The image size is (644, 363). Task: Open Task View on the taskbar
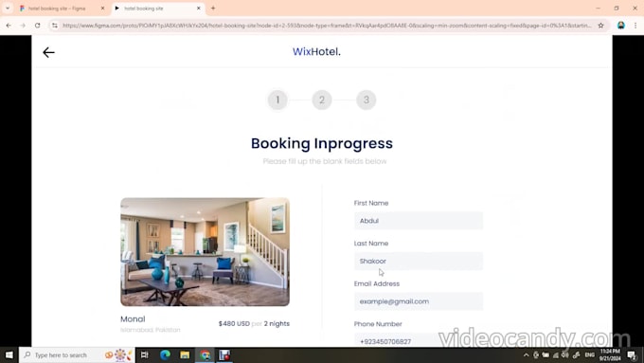point(145,354)
